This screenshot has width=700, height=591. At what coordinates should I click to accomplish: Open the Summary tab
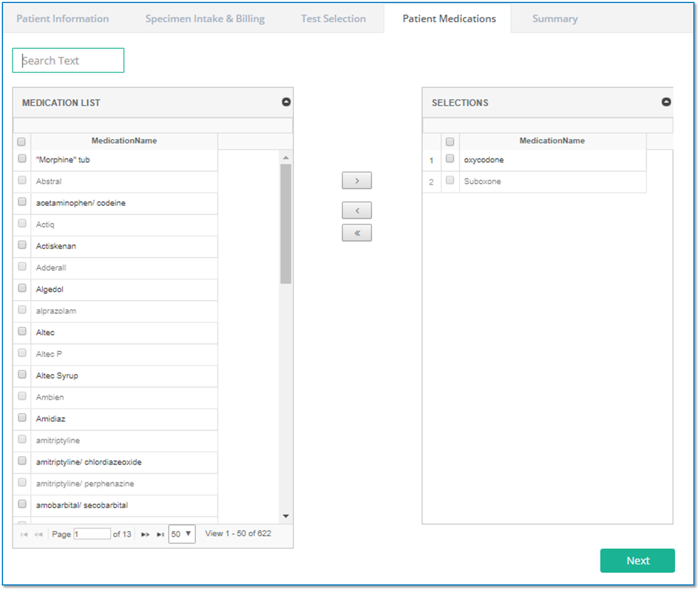pos(554,18)
